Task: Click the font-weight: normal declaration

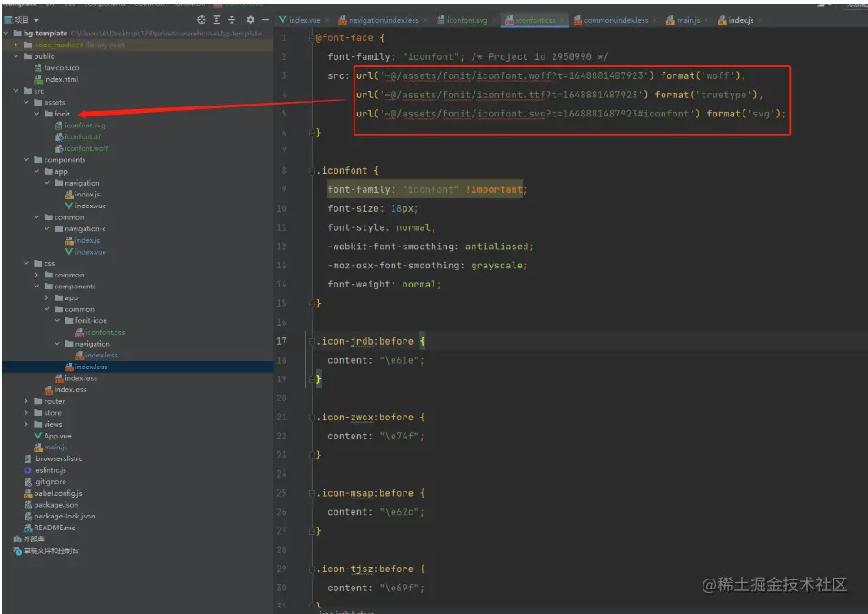Action: coord(384,285)
